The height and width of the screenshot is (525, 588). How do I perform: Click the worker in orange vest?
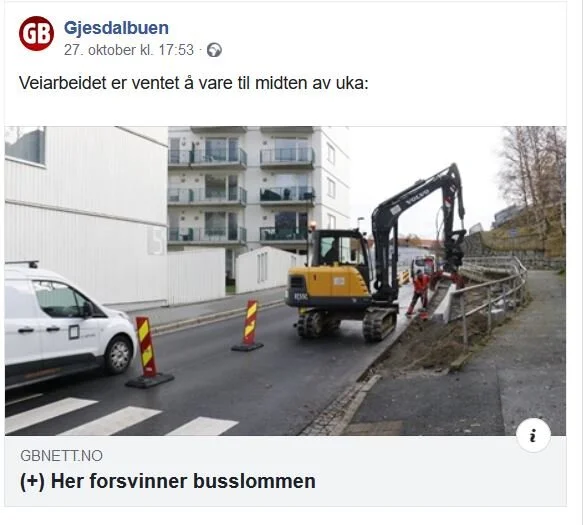[418, 293]
